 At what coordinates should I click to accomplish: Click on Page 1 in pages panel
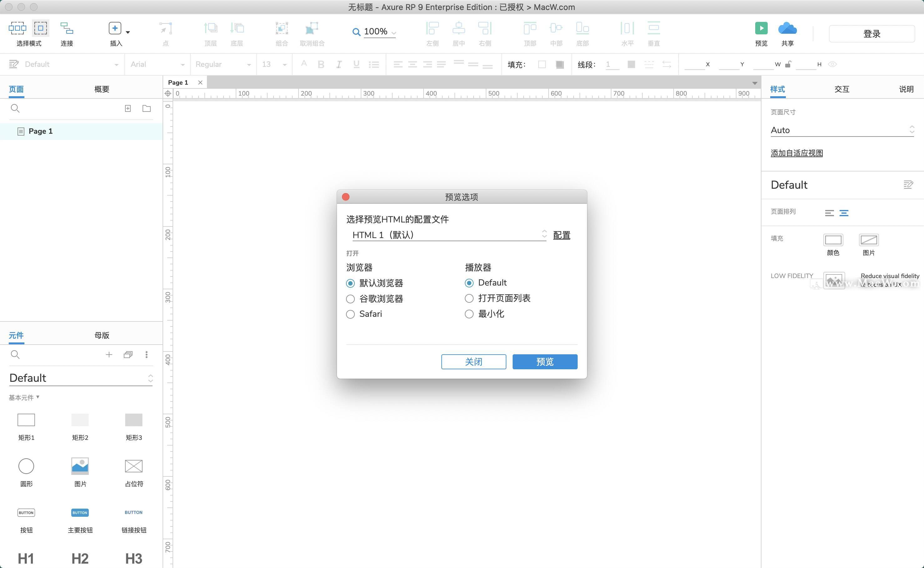(x=41, y=131)
